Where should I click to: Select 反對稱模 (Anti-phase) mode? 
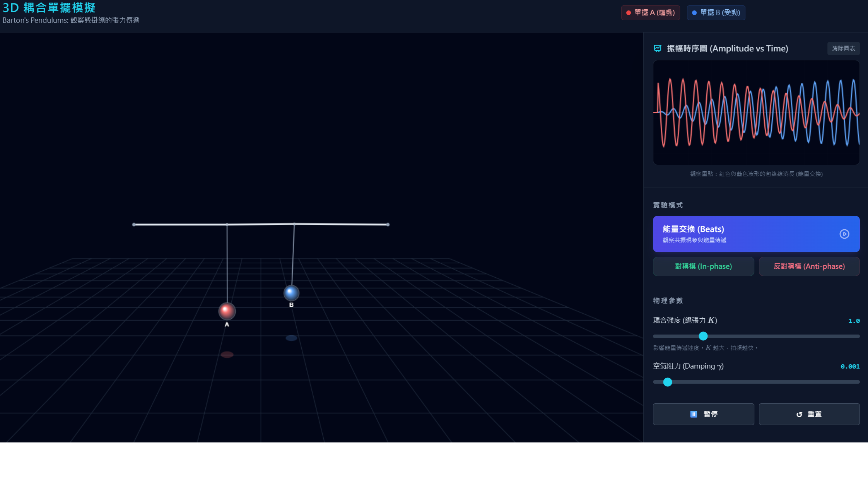(x=809, y=266)
